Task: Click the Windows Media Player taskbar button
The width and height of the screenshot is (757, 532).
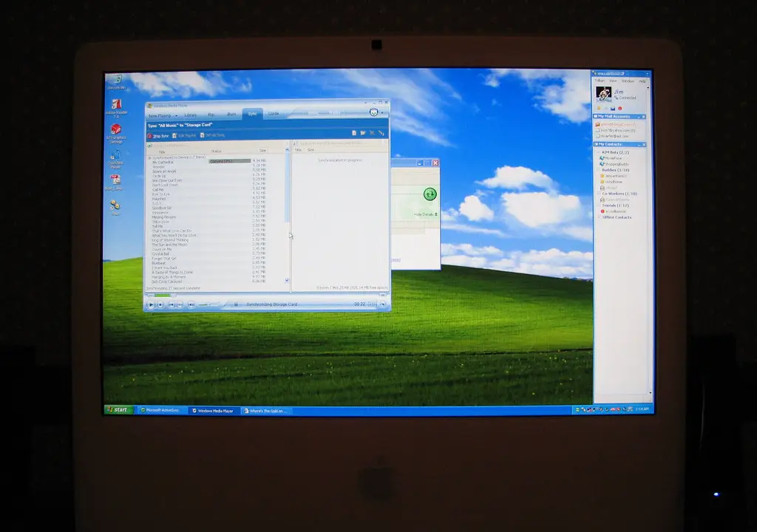Action: coord(213,411)
